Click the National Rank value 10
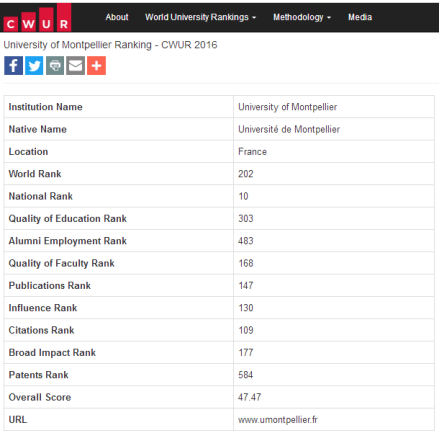 click(x=243, y=196)
